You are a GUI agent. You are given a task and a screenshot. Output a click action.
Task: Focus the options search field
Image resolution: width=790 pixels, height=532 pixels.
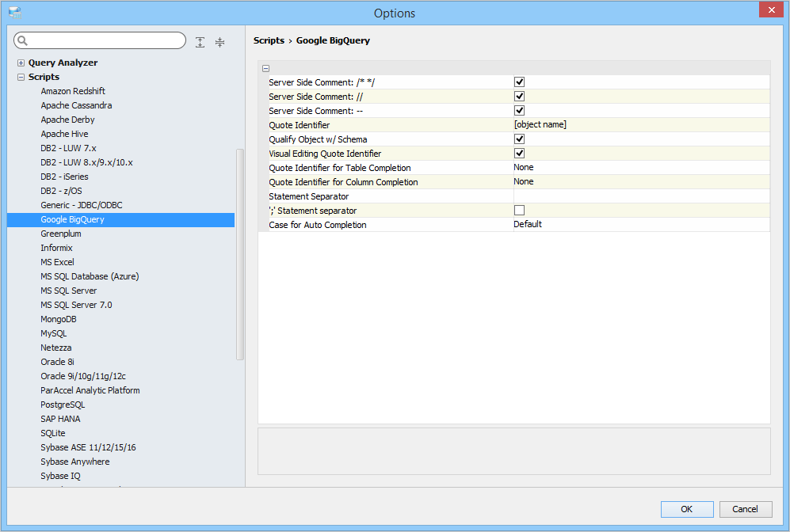click(x=106, y=41)
